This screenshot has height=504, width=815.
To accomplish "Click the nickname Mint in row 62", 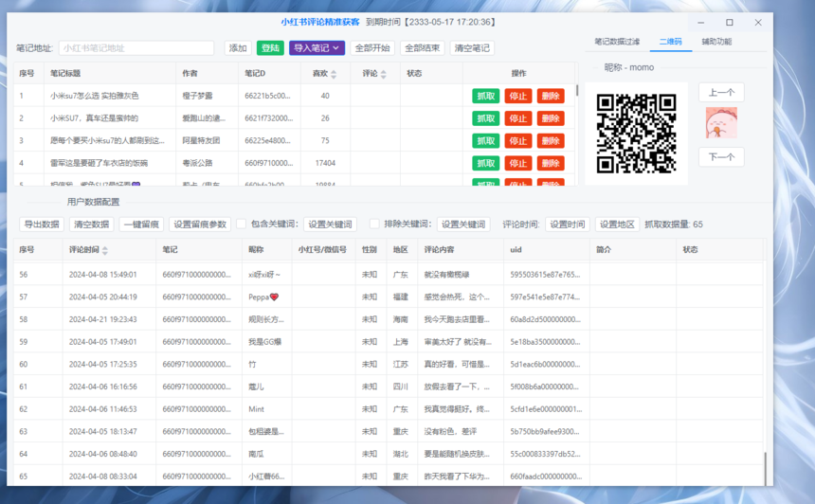I will [256, 409].
